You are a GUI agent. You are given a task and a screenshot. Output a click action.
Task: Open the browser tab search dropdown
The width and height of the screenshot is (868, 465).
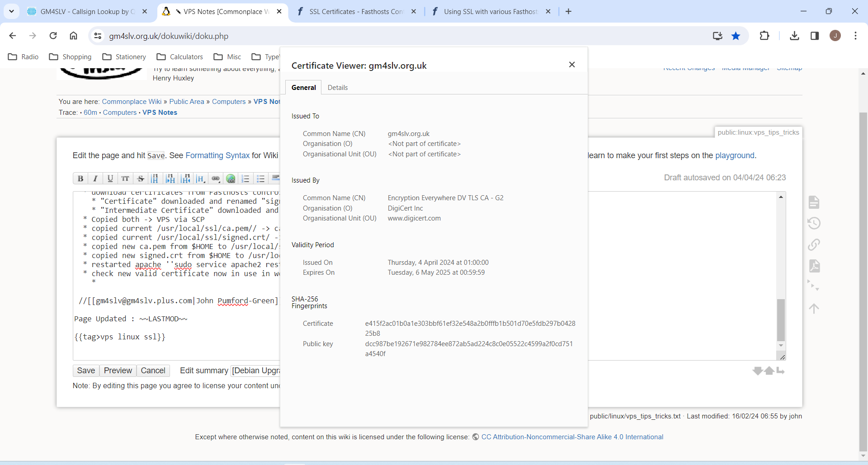(x=11, y=11)
